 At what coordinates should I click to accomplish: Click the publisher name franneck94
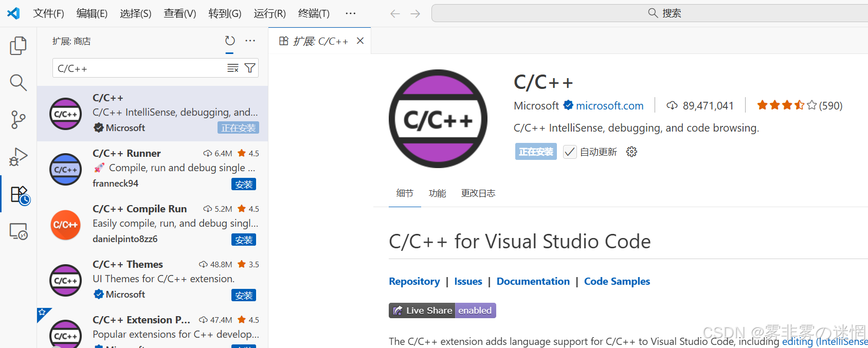pyautogui.click(x=116, y=184)
